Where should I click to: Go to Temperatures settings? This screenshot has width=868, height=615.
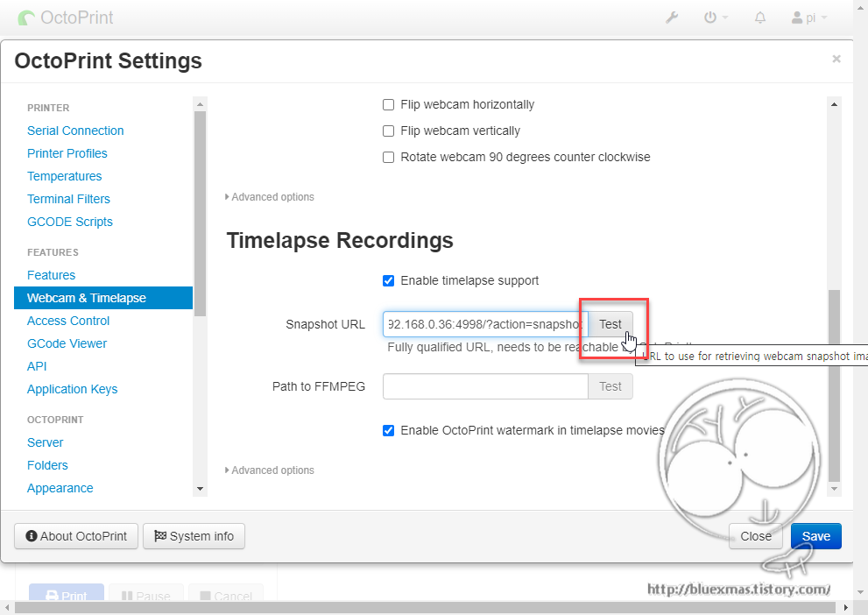point(64,176)
